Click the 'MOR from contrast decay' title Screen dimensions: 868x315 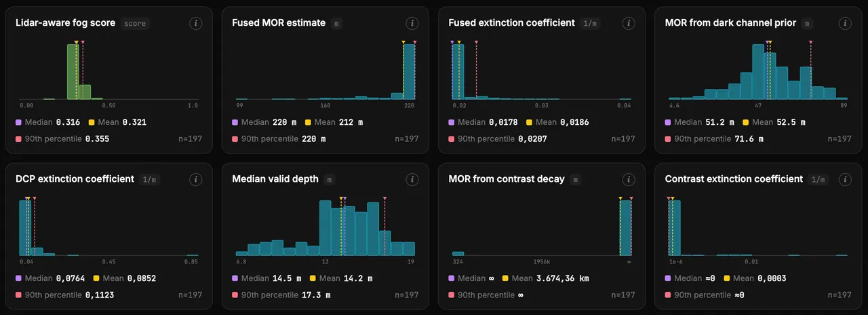[x=507, y=179]
